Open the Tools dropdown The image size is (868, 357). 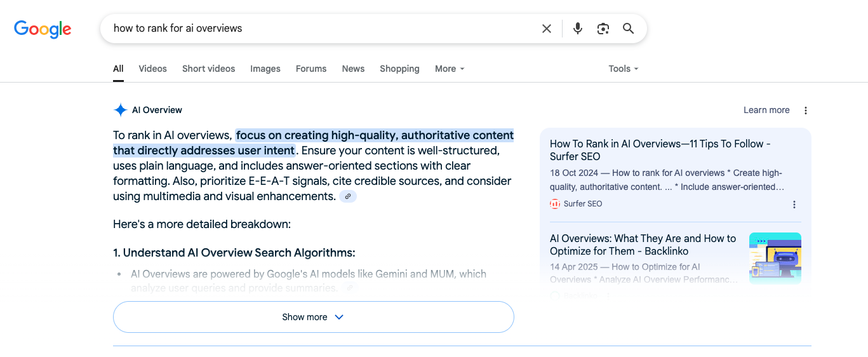click(x=624, y=69)
